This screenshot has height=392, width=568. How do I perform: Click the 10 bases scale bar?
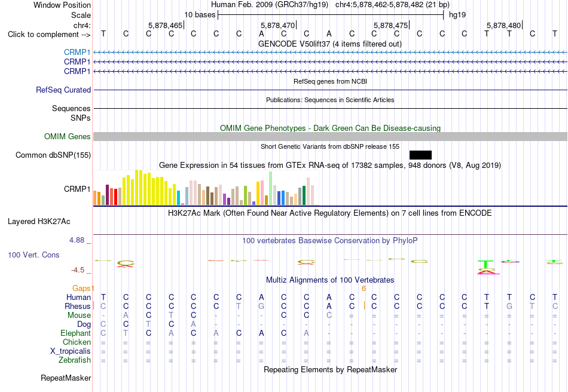coord(331,15)
